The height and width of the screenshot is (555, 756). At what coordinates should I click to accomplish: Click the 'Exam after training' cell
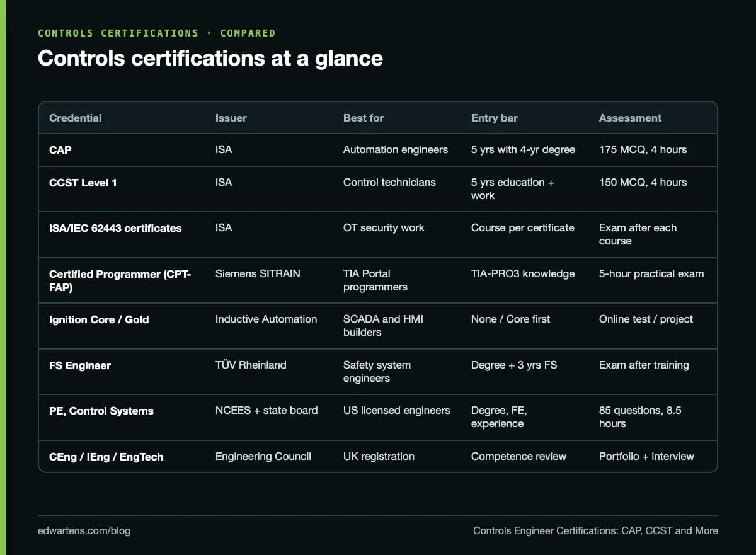[644, 365]
